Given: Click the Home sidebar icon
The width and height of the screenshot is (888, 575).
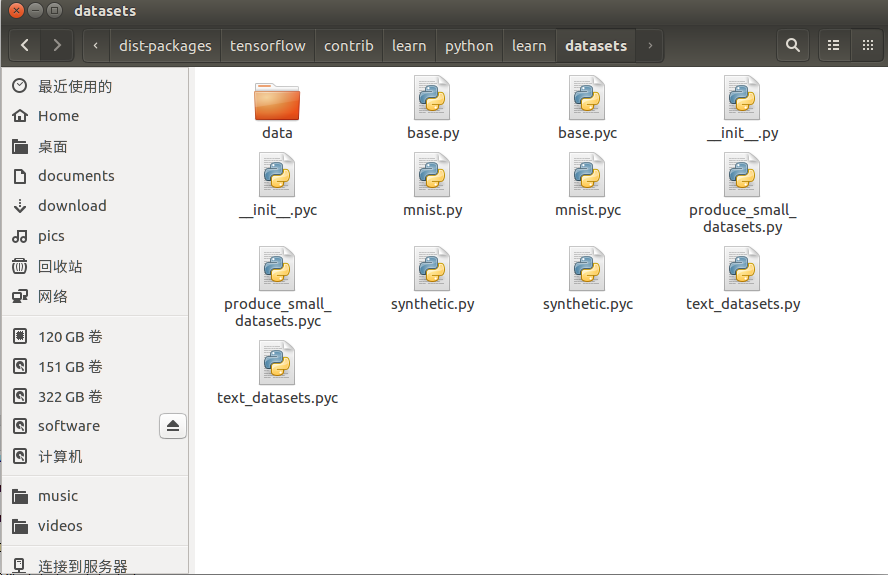Looking at the screenshot, I should pyautogui.click(x=20, y=116).
